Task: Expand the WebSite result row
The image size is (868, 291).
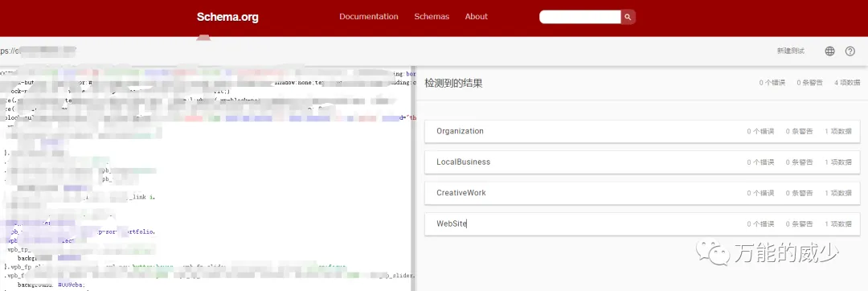Action: coord(643,224)
